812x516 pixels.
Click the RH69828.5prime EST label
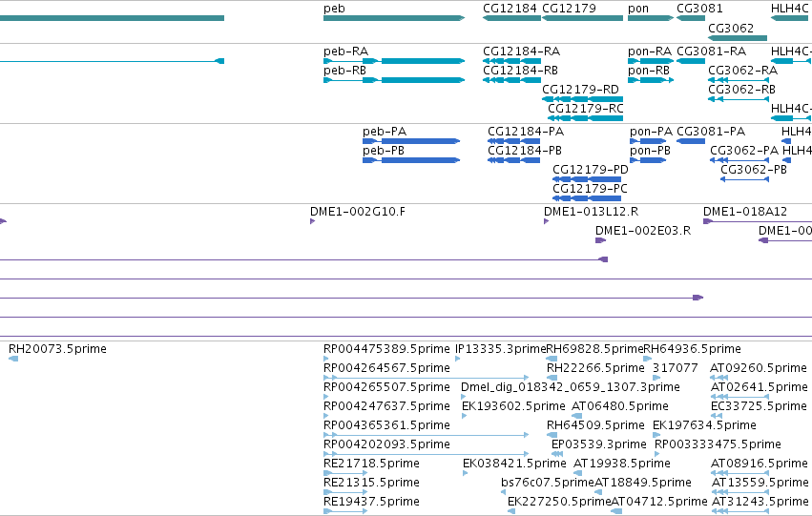594,349
